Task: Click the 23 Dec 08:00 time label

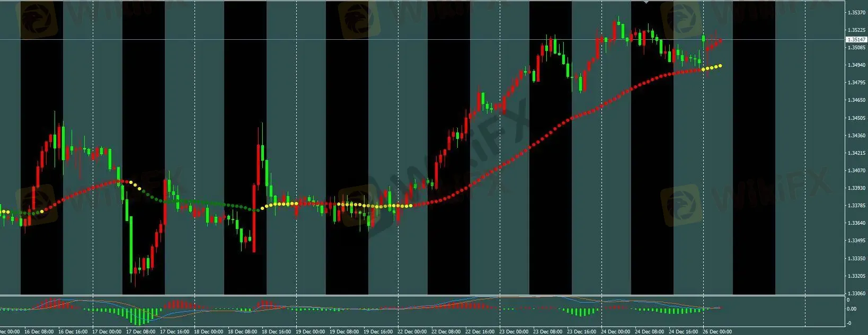Action: pos(547,332)
